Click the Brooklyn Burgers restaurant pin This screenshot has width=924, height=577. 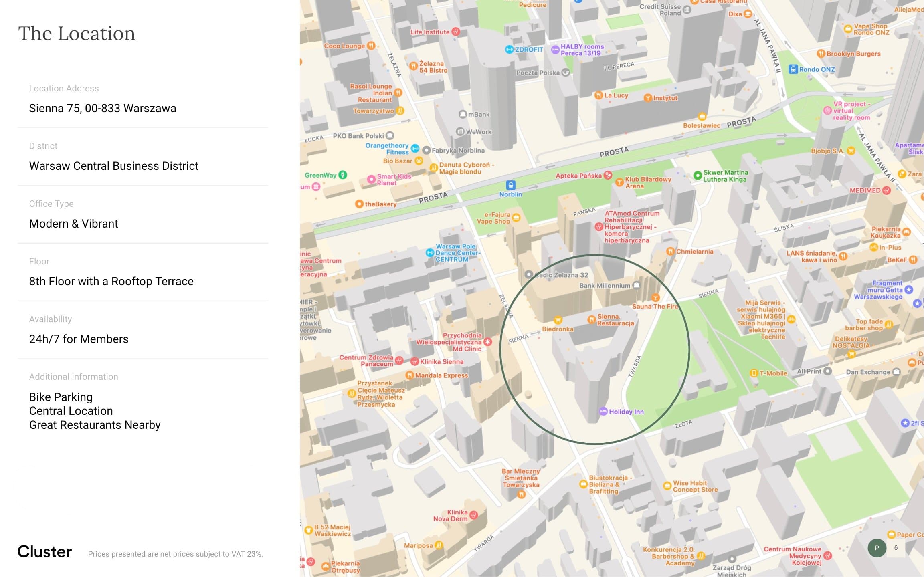821,54
